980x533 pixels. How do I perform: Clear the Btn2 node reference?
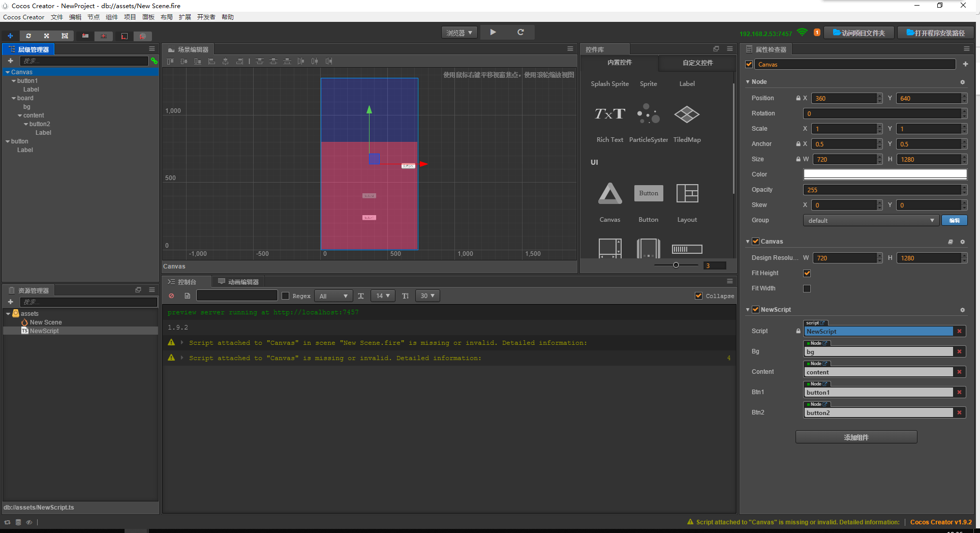pyautogui.click(x=960, y=412)
